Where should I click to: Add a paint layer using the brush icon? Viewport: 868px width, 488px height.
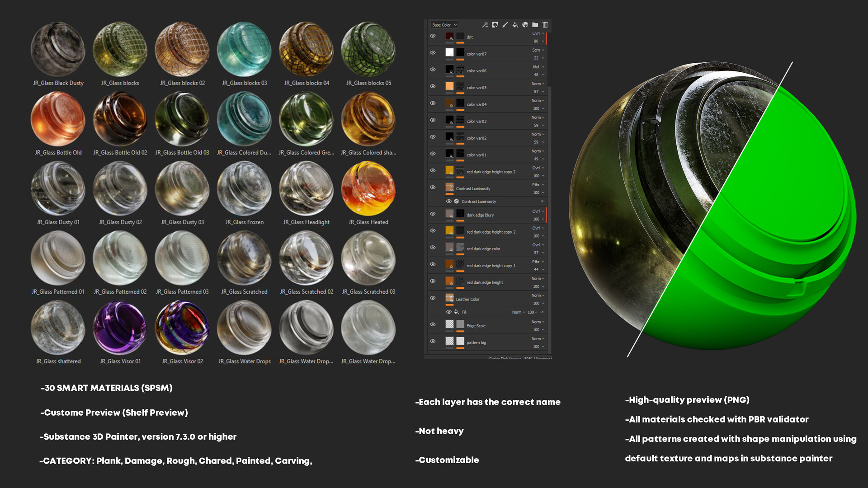tap(505, 25)
